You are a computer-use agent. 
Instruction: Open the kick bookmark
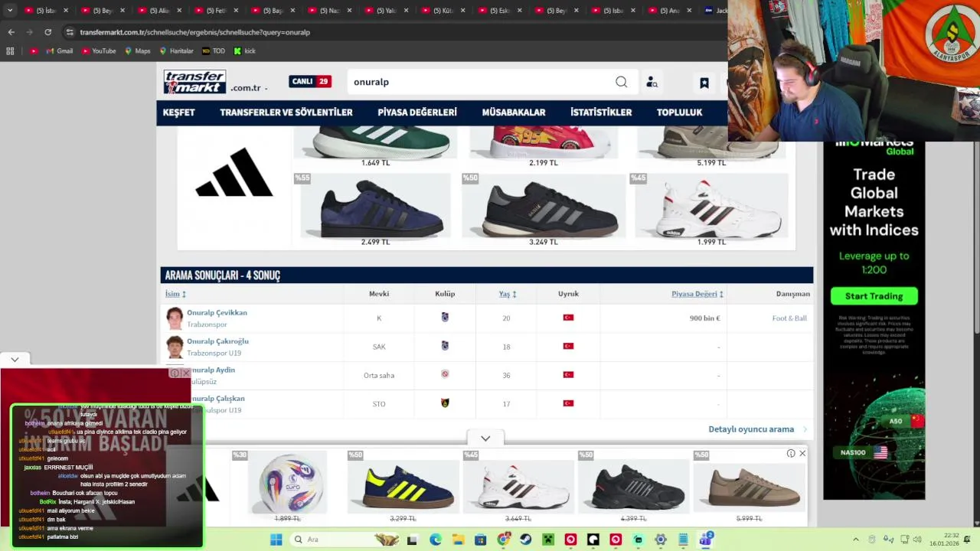[244, 51]
